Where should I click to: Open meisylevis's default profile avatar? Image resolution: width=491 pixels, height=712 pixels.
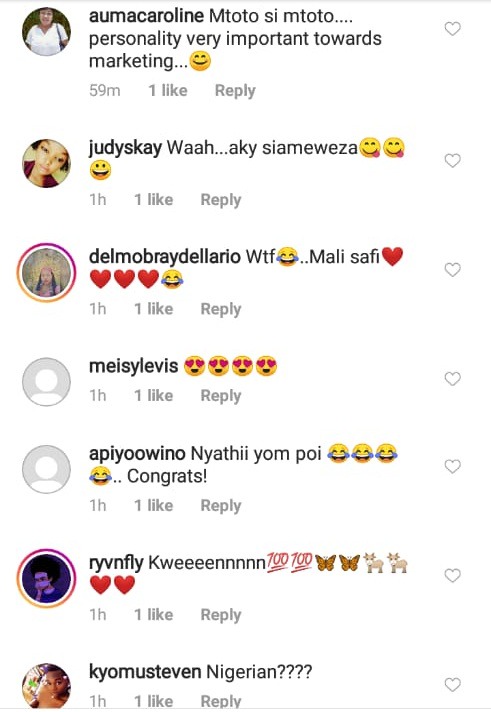click(46, 381)
